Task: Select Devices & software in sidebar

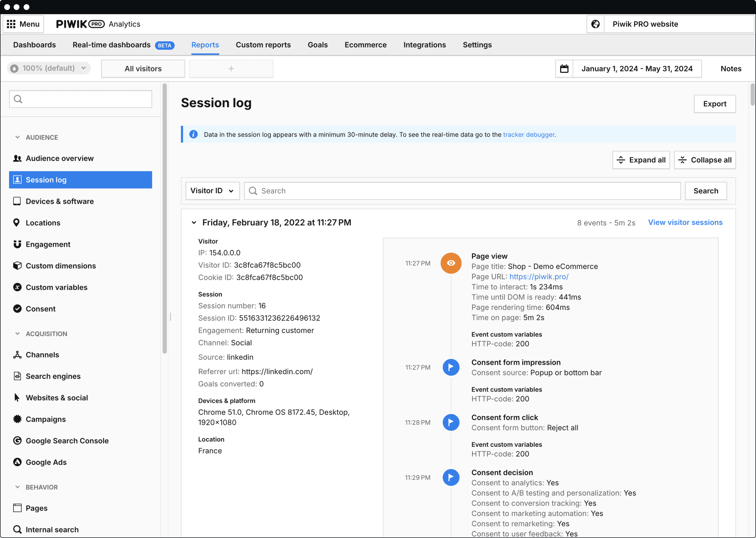Action: tap(59, 201)
